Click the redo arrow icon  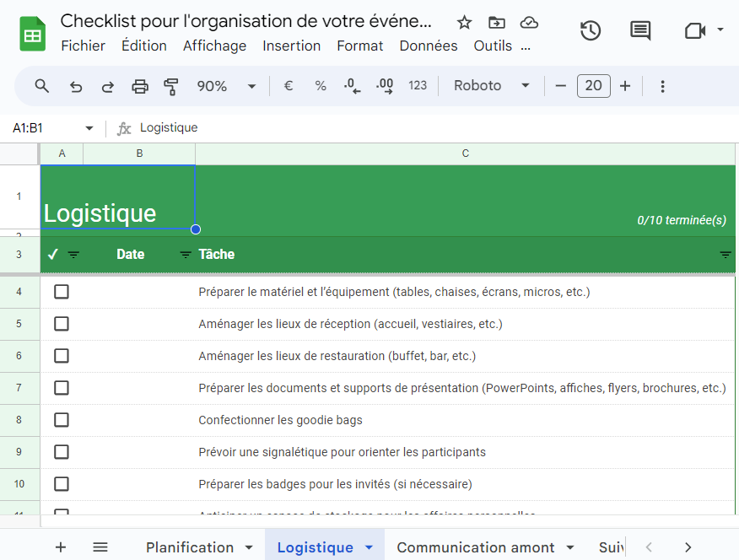[108, 86]
